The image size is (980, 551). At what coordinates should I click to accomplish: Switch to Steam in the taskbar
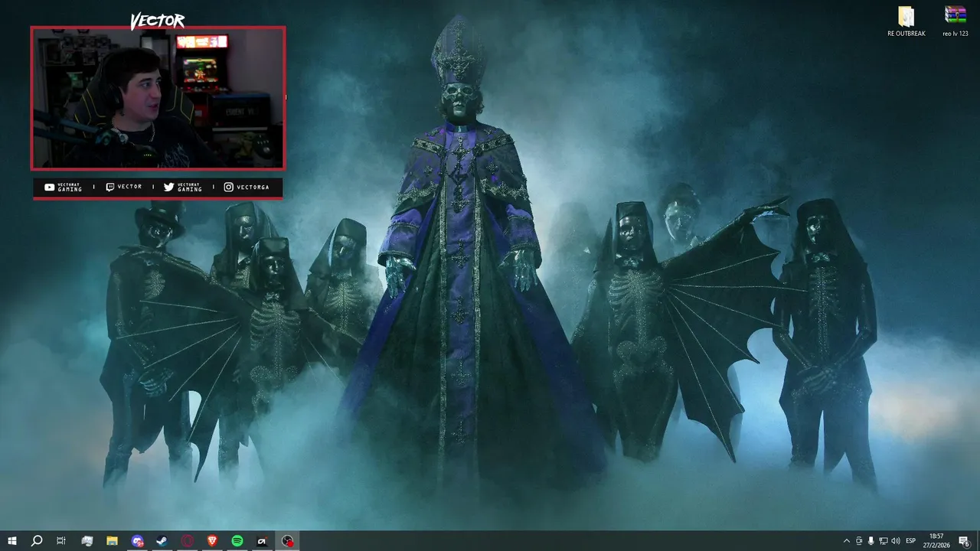162,541
